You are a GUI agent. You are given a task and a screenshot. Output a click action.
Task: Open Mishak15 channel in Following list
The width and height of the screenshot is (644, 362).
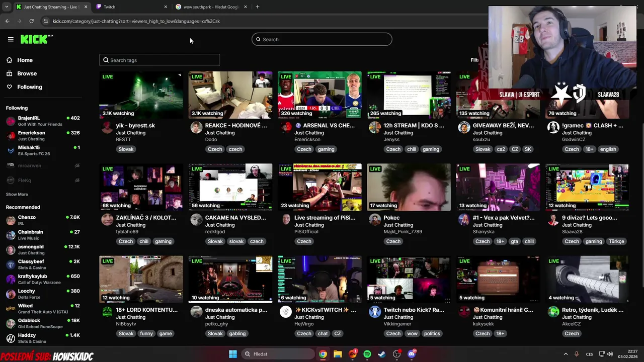pos(43,150)
